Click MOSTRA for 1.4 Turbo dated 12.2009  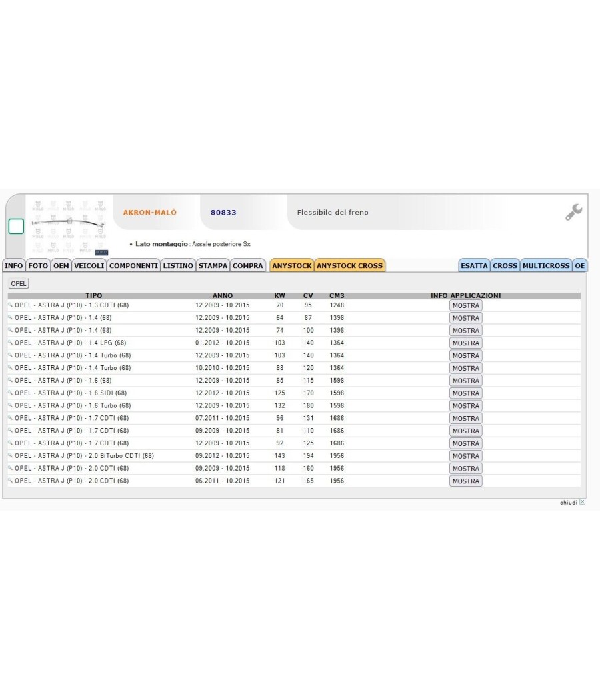coord(465,355)
